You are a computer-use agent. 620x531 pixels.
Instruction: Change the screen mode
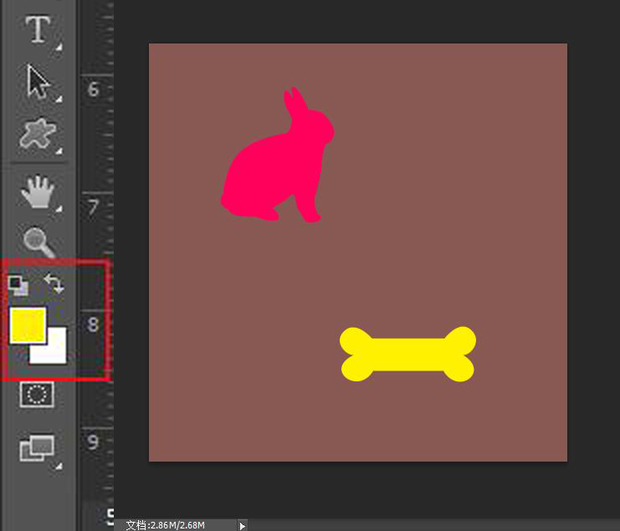click(x=37, y=448)
